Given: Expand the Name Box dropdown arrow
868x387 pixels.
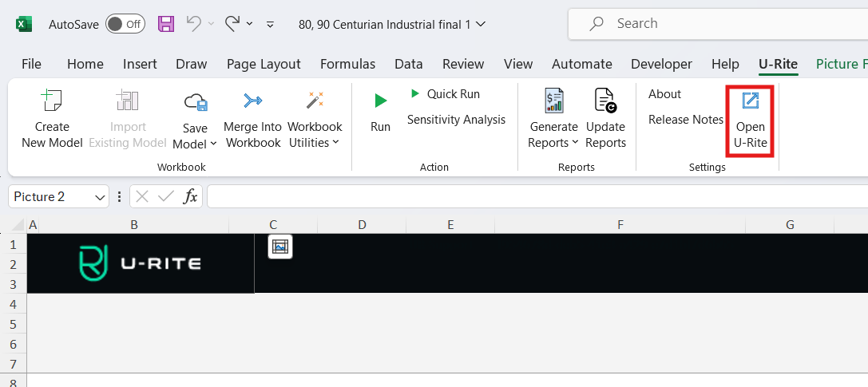Looking at the screenshot, I should (x=100, y=196).
